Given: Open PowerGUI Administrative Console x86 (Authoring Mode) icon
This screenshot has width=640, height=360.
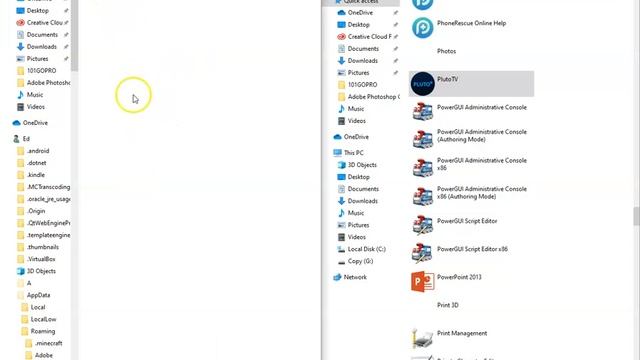Looking at the screenshot, I should click(422, 197).
